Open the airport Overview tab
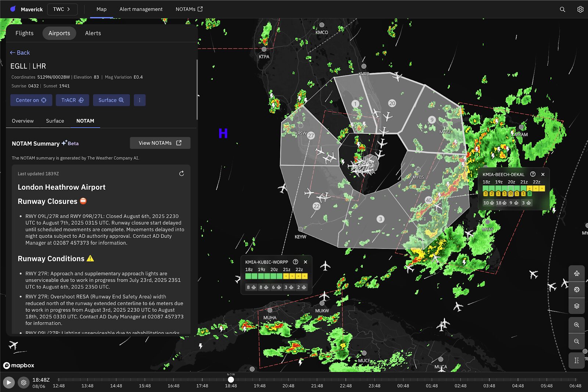The height and width of the screenshot is (392, 588). click(23, 121)
